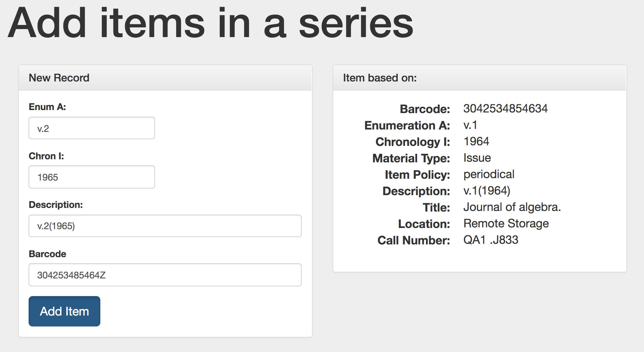The width and height of the screenshot is (644, 352).
Task: Click the periodical item policy value
Action: point(489,174)
